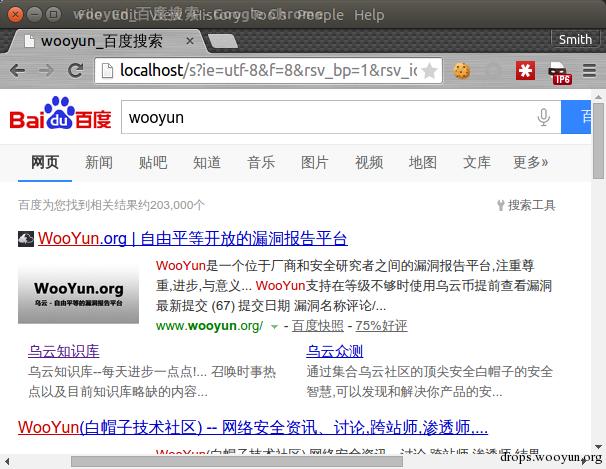Switch to the 视频 tab
The width and height of the screenshot is (606, 469).
click(369, 162)
